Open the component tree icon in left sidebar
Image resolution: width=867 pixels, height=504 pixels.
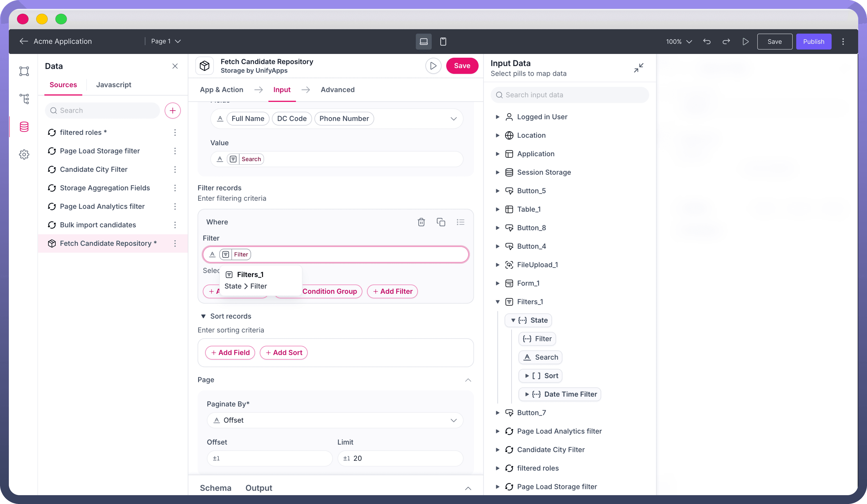click(x=24, y=99)
